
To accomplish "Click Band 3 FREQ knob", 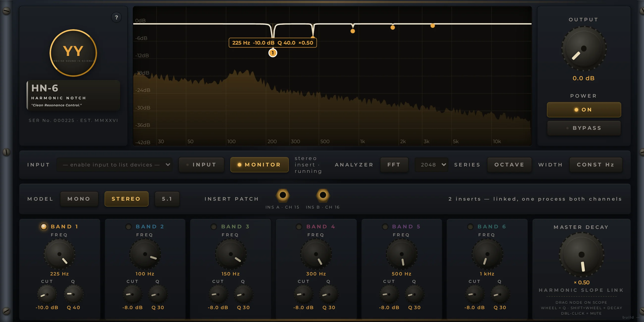I will pos(231,254).
